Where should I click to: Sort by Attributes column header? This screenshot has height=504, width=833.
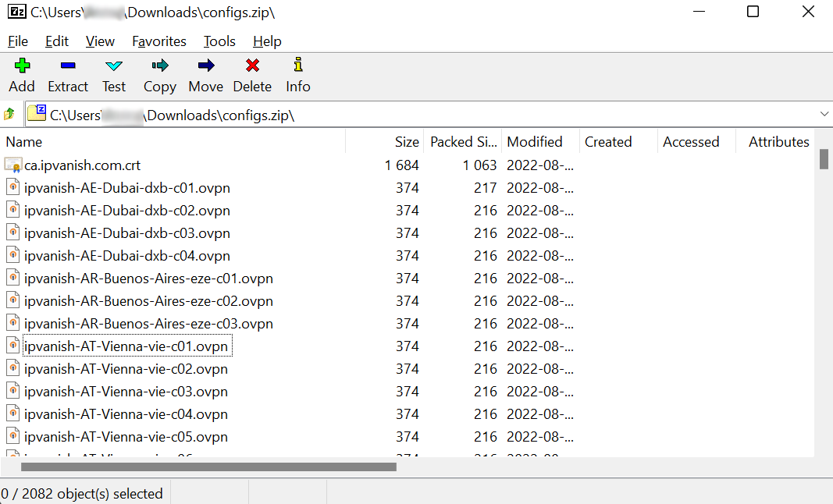775,142
